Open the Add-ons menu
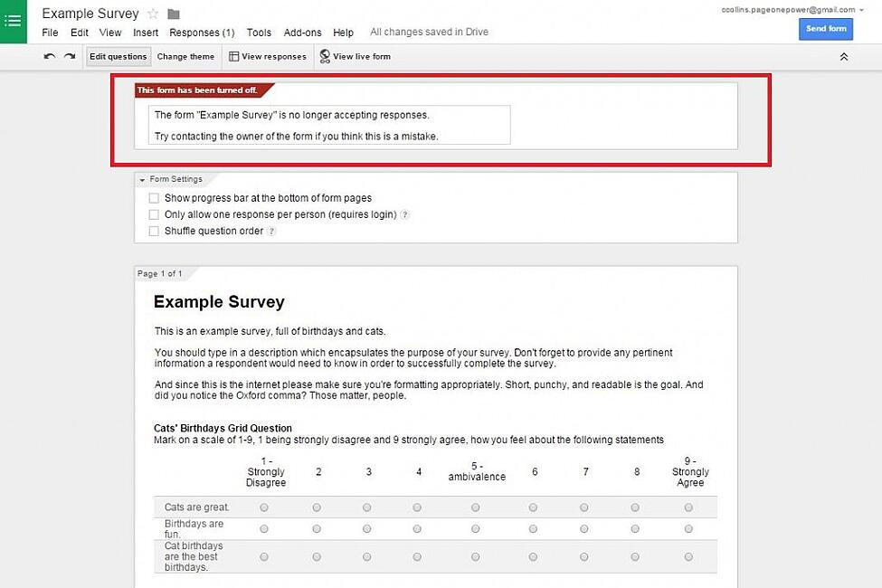882x588 pixels. 302,32
